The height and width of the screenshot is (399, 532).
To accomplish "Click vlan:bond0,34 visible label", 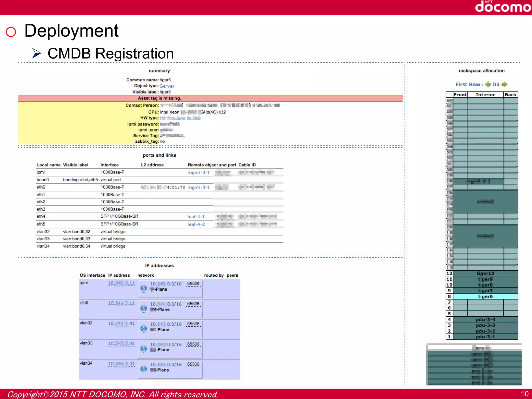I will click(x=77, y=246).
